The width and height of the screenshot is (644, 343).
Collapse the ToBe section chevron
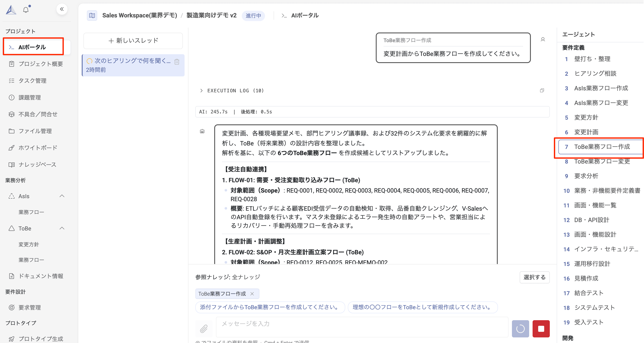pos(62,228)
